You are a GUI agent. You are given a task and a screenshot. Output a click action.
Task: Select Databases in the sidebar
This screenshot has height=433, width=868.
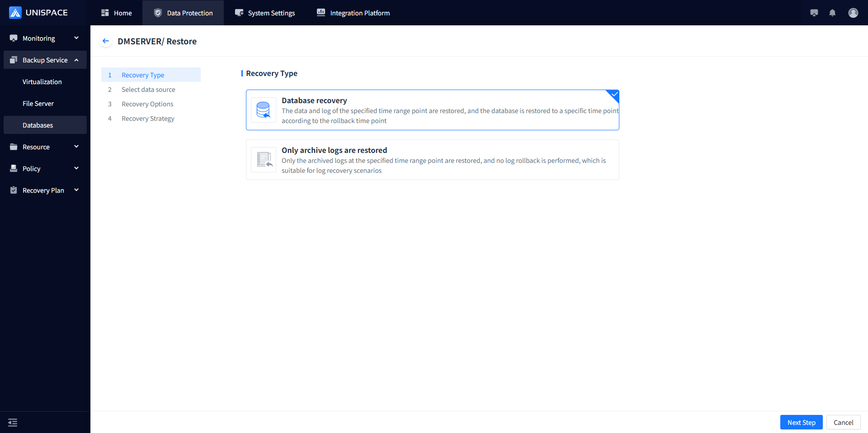coord(45,125)
